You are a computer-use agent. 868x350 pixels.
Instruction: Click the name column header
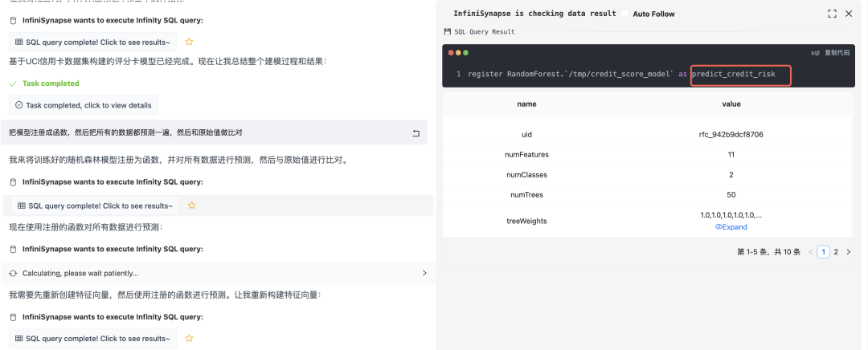[526, 104]
